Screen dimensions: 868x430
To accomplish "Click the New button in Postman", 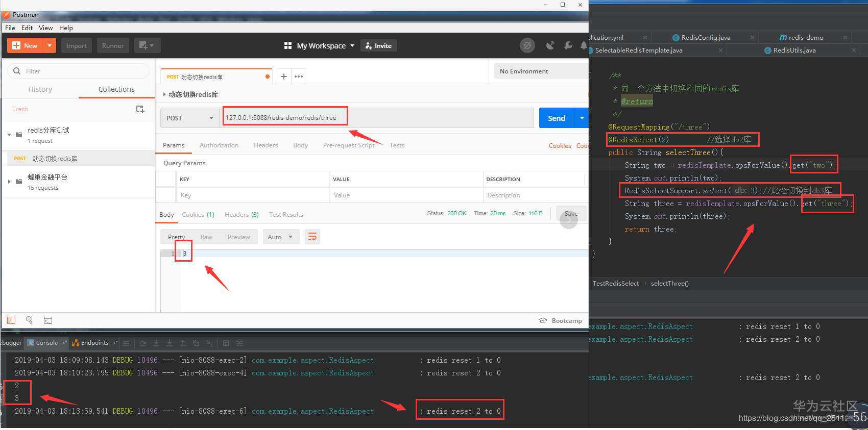I will (x=25, y=45).
